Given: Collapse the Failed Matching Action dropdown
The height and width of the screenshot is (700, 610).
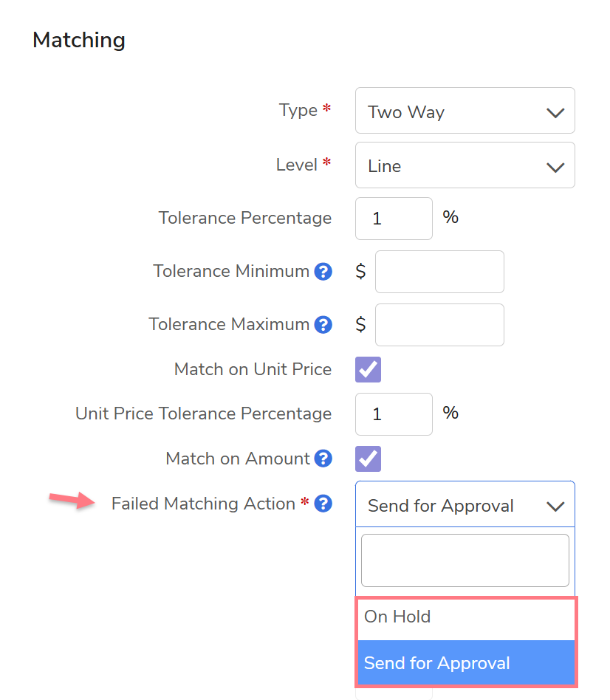Looking at the screenshot, I should click(x=464, y=505).
